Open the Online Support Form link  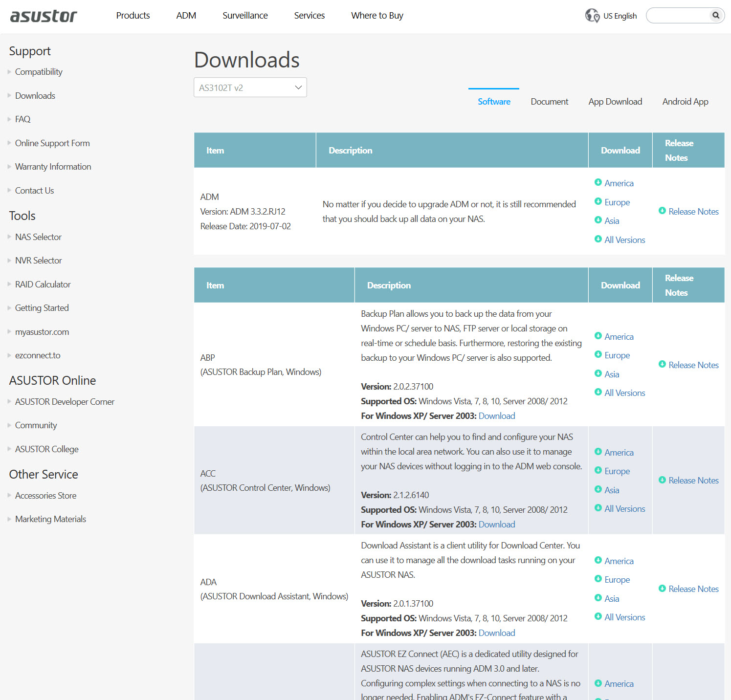click(52, 143)
